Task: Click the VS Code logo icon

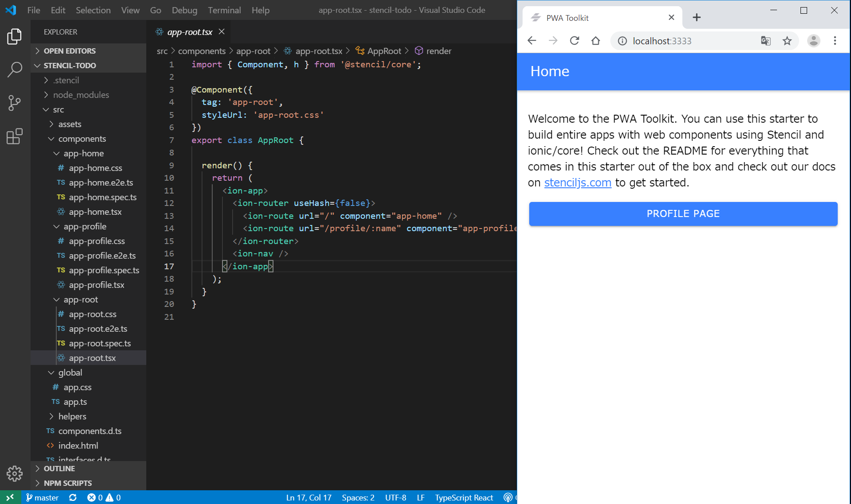Action: (11, 10)
